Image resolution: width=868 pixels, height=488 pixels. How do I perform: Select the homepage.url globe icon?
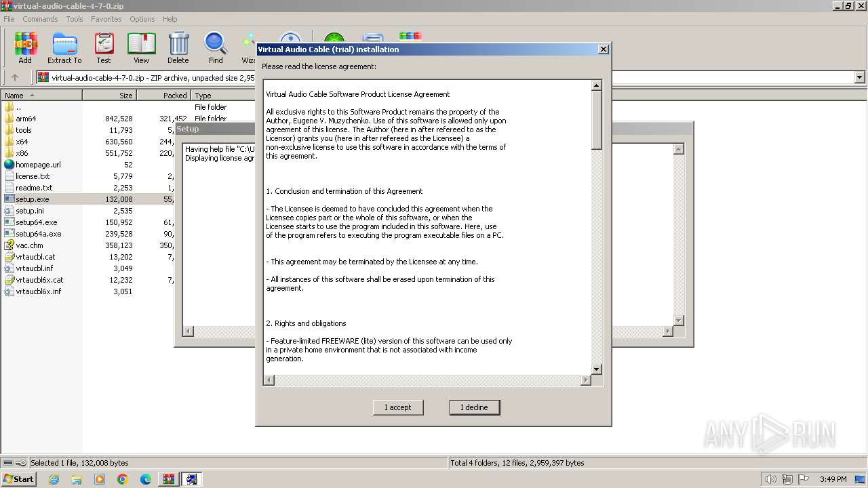pos(9,165)
